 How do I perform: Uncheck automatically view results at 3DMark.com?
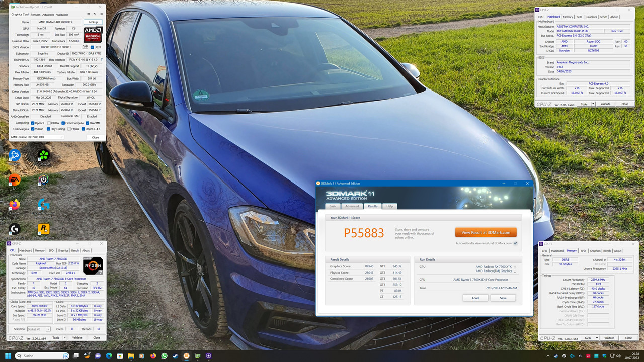click(515, 243)
